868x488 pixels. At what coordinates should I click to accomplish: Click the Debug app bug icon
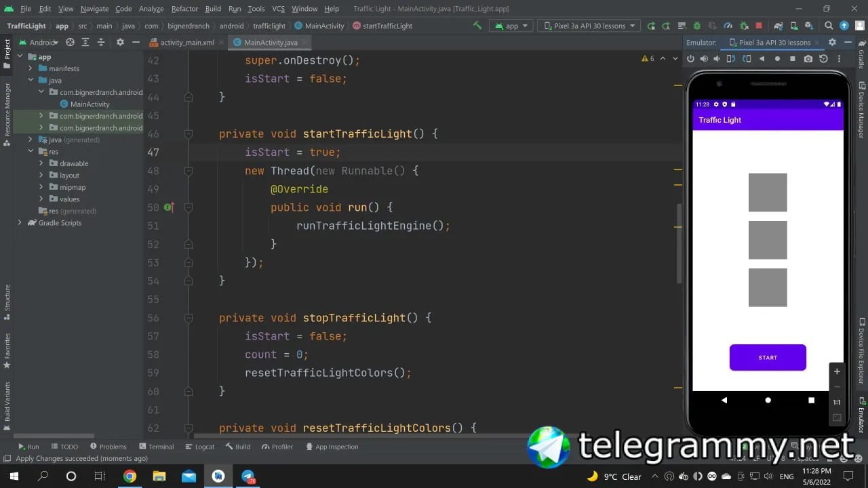(x=697, y=26)
